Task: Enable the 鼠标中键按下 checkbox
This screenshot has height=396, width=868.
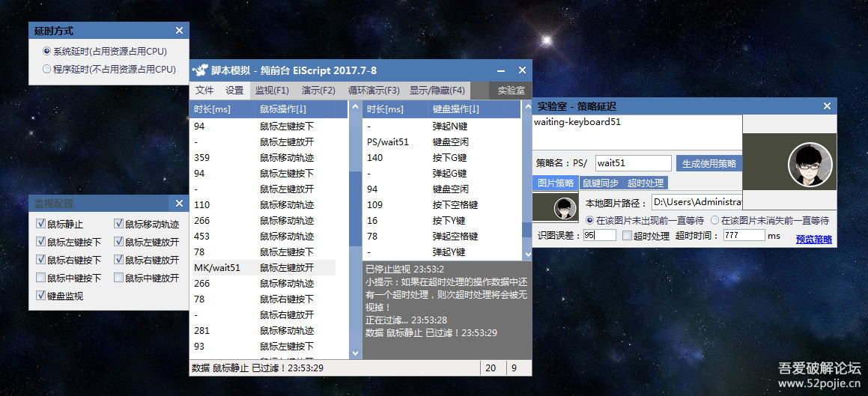Action: tap(41, 278)
